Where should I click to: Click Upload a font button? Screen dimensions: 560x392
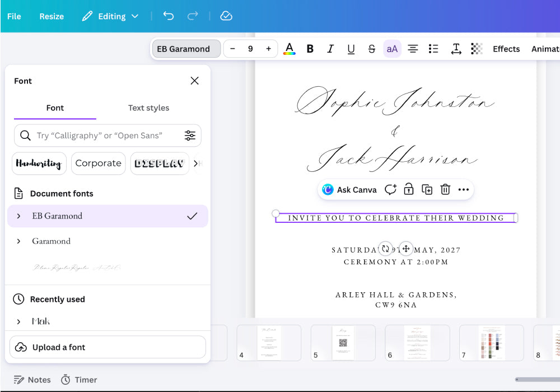pos(108,347)
